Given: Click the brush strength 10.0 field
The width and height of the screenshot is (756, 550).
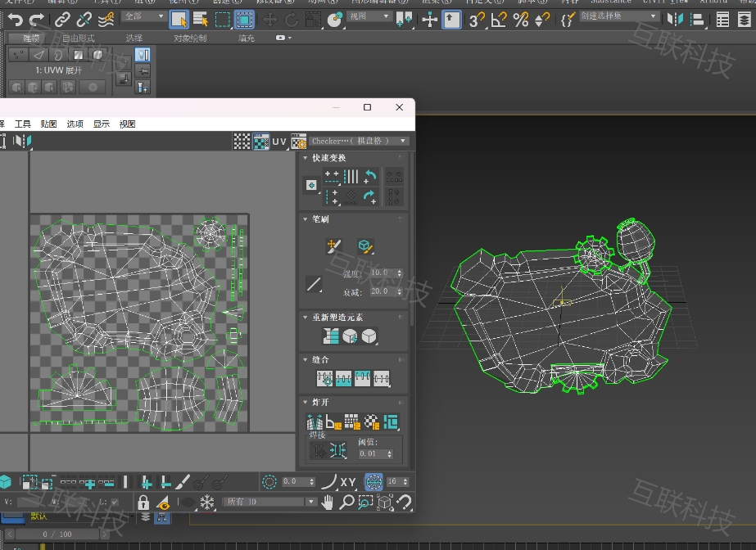Looking at the screenshot, I should coord(387,273).
